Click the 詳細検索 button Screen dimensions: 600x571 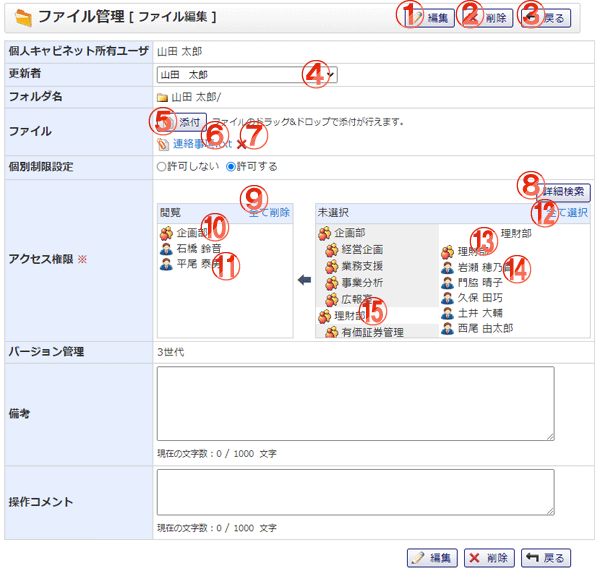(x=565, y=192)
